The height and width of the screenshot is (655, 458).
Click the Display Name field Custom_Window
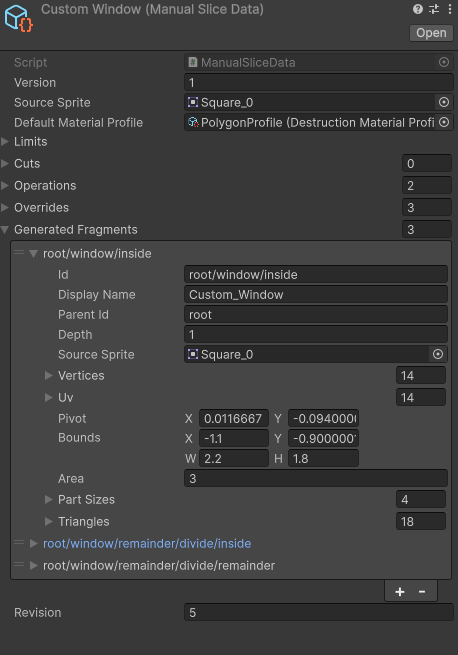[x=316, y=294]
